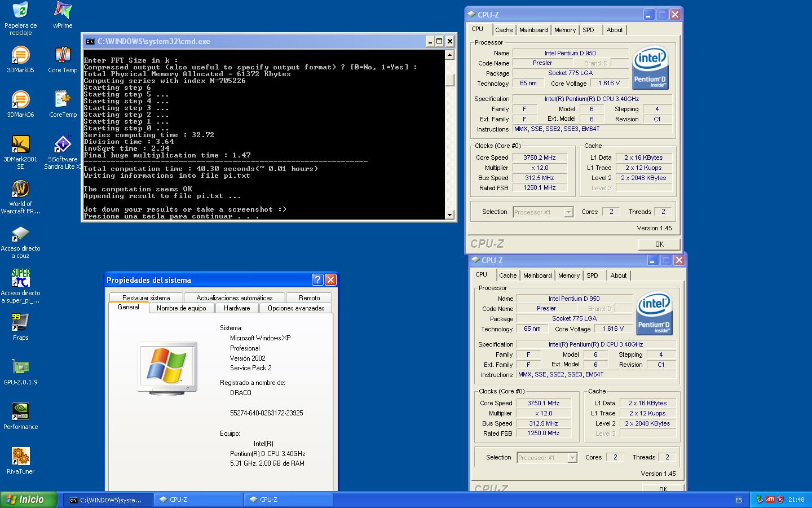The width and height of the screenshot is (812, 508).
Task: Open the super_pi shortcut icon
Action: point(21,278)
